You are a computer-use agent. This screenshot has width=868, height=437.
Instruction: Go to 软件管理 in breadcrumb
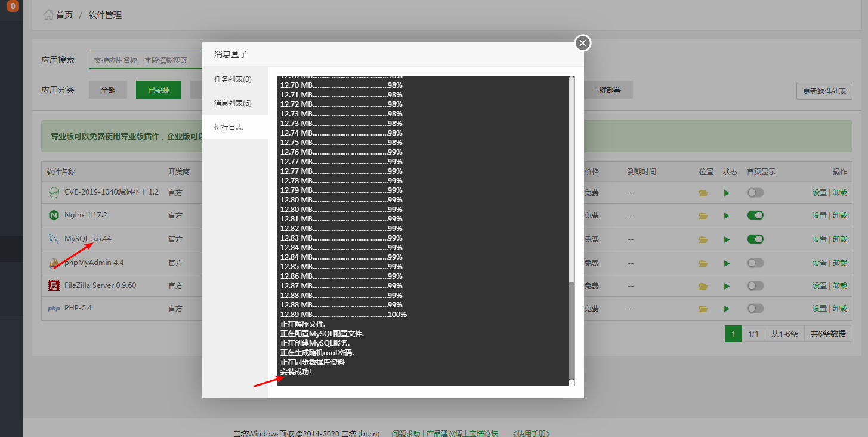(x=105, y=15)
